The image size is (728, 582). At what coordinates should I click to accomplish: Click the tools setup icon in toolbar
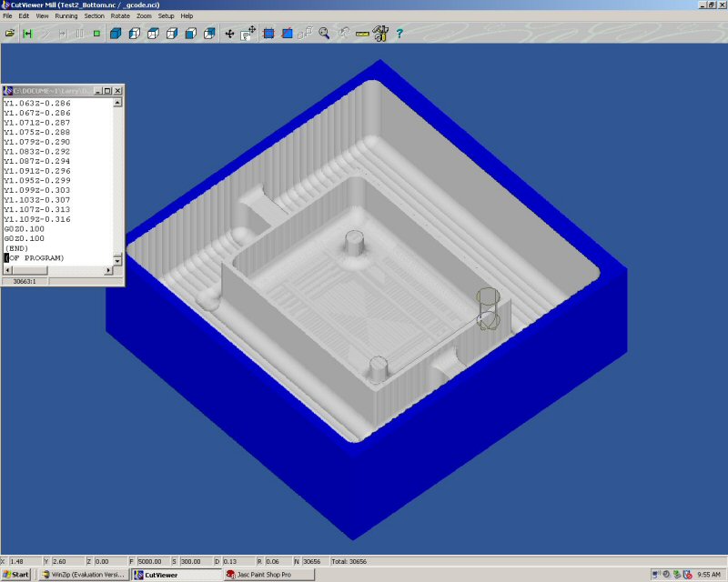coord(380,34)
